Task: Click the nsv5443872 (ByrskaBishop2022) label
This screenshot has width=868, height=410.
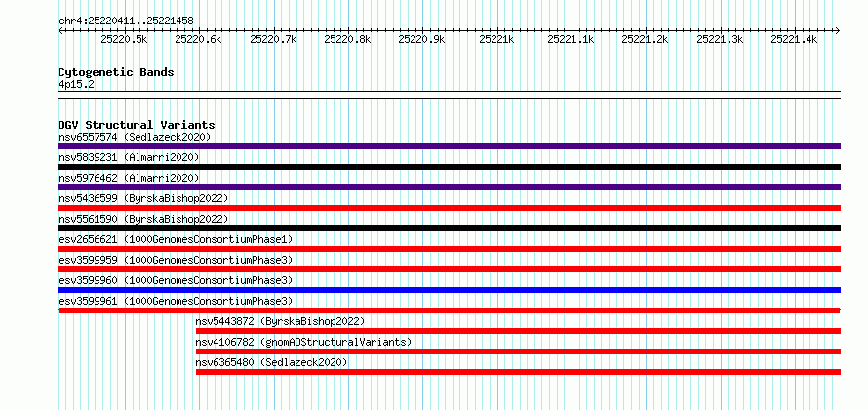Action: point(280,321)
